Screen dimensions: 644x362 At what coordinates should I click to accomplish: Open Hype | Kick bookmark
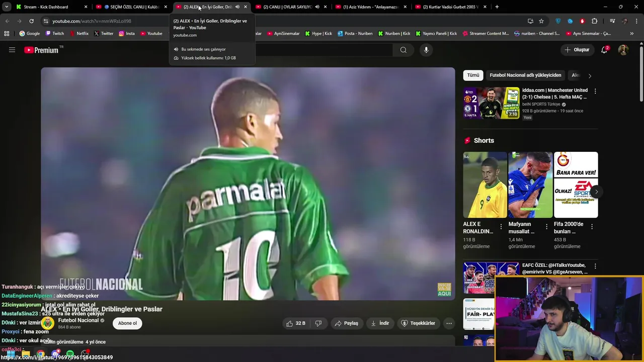318,34
